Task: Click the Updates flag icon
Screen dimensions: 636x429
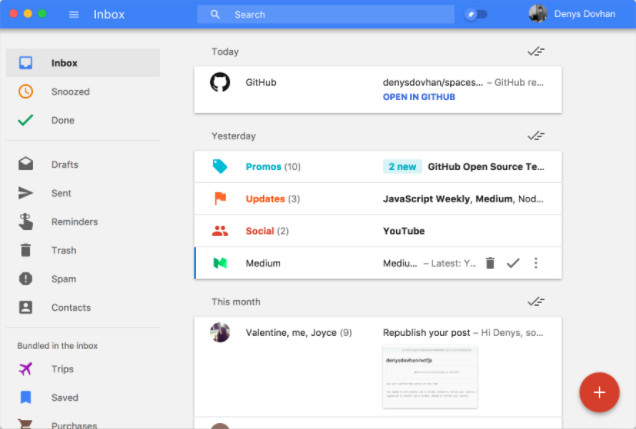Action: point(220,198)
